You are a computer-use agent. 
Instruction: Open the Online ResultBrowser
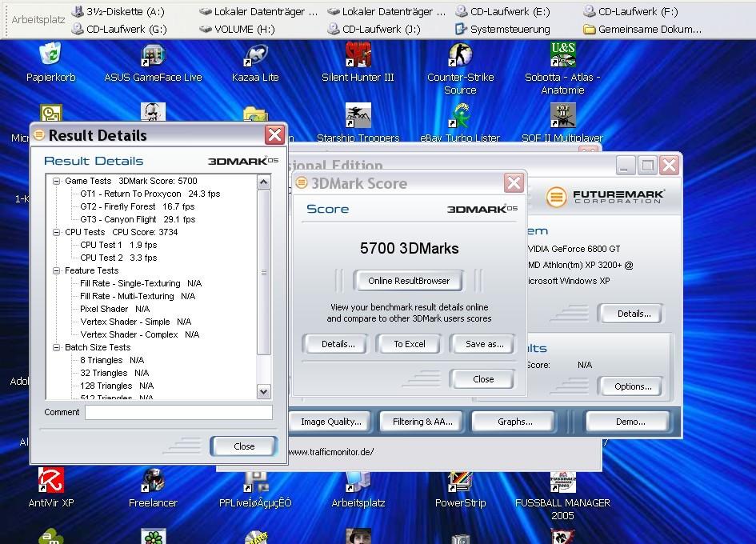coord(408,281)
